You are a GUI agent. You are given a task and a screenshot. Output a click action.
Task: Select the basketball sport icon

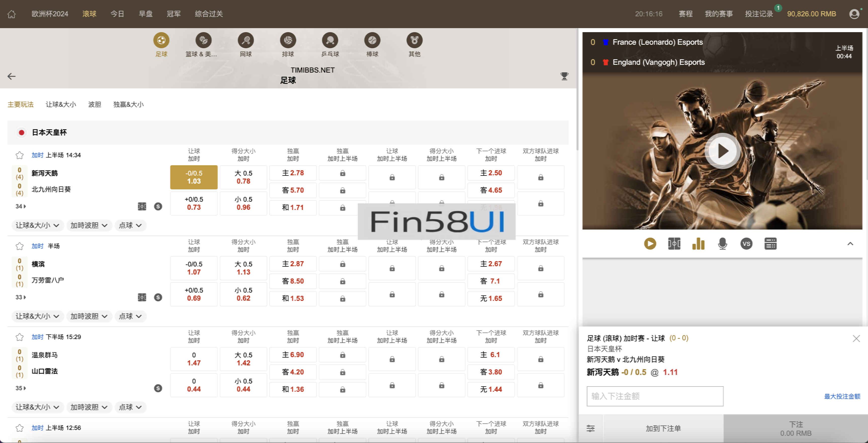coord(203,40)
